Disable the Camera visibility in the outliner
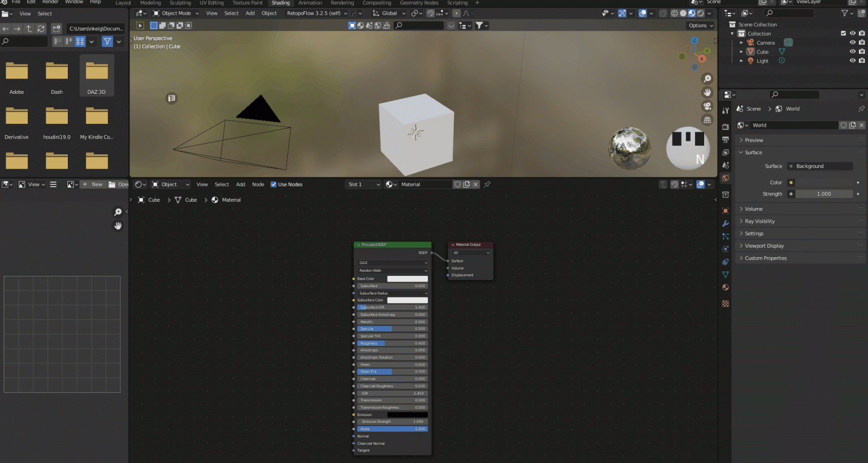This screenshot has width=868, height=463. click(853, 42)
